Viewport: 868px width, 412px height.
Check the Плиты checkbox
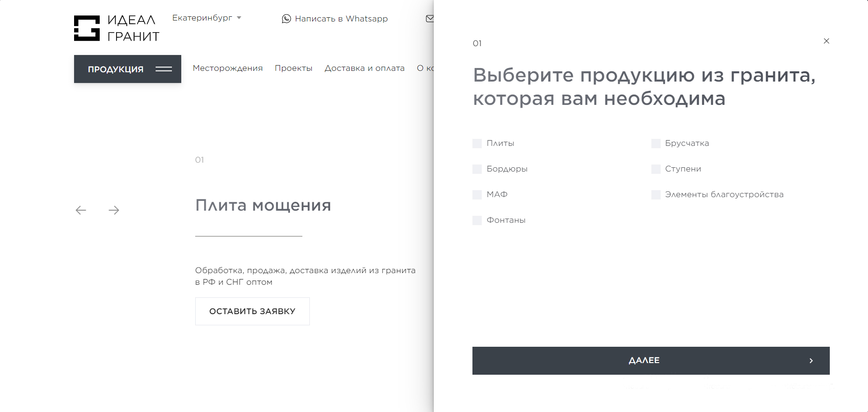coord(477,144)
